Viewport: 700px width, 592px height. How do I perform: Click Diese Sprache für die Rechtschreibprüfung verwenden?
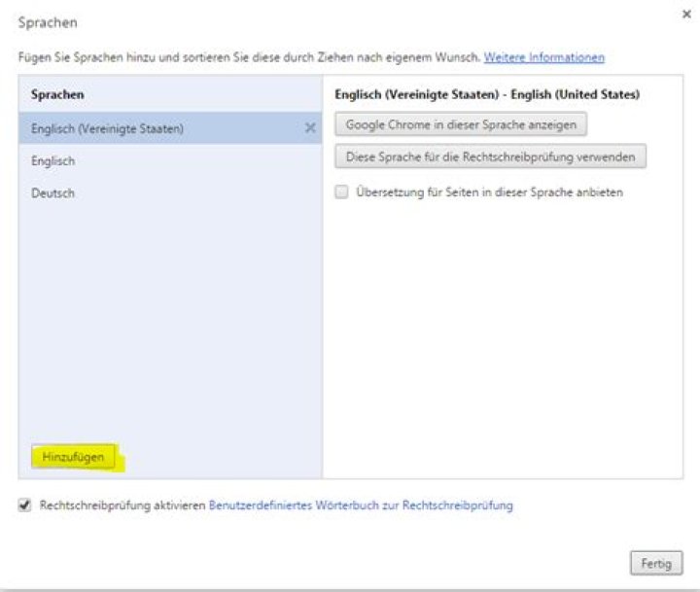point(490,157)
